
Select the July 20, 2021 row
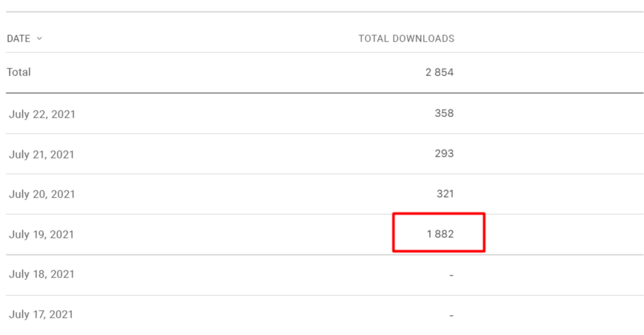pyautogui.click(x=325, y=194)
